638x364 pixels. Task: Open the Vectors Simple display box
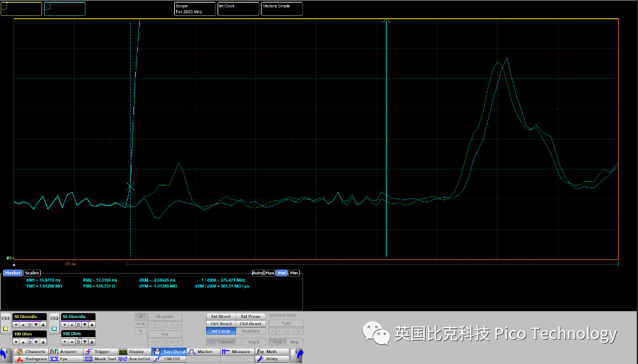pyautogui.click(x=281, y=8)
